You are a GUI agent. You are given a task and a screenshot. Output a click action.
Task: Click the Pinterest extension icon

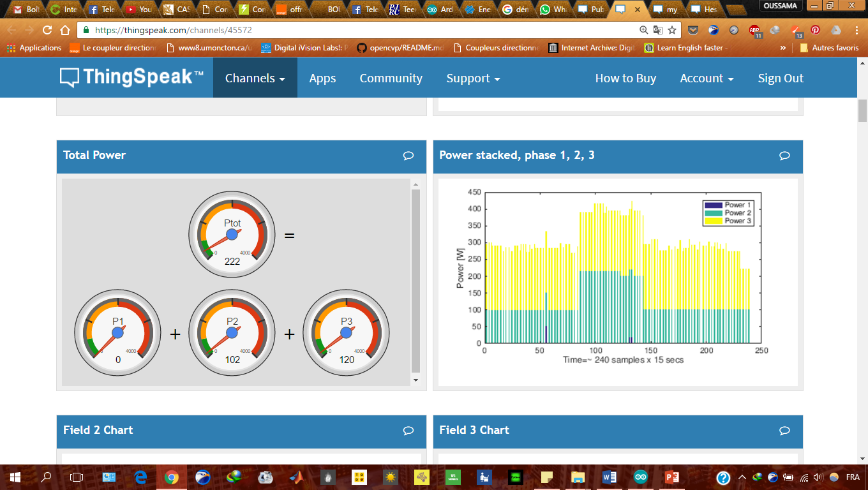coord(815,30)
